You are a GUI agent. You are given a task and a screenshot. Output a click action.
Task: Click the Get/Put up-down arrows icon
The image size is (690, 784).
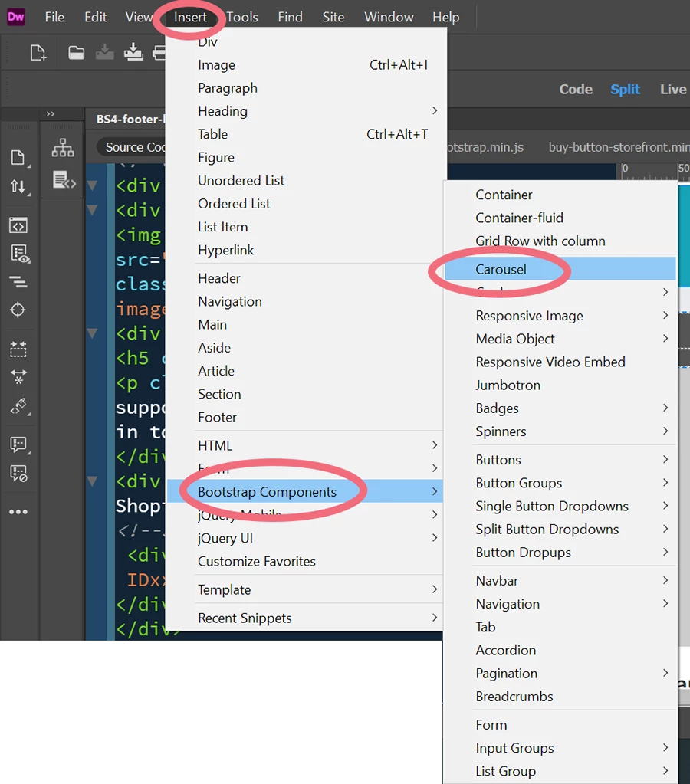tap(18, 186)
